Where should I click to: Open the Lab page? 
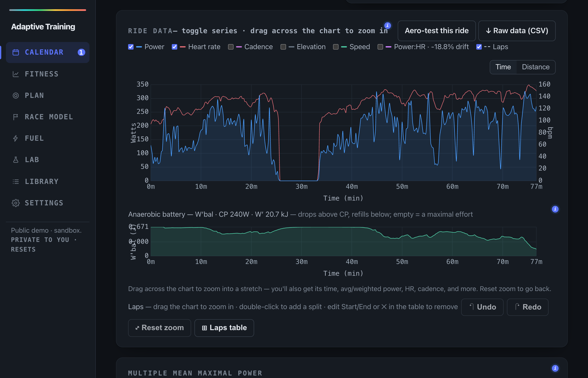click(48, 160)
